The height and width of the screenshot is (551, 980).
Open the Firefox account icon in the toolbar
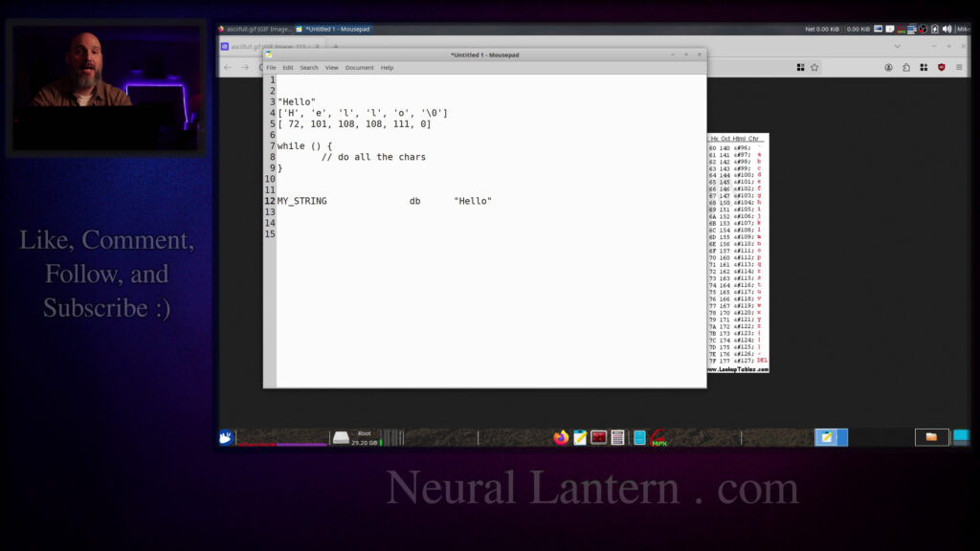tap(889, 68)
